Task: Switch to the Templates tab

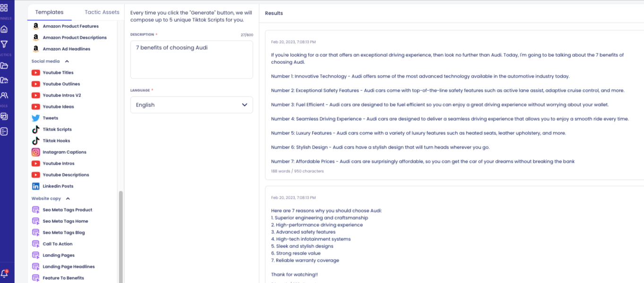Action: (x=49, y=12)
